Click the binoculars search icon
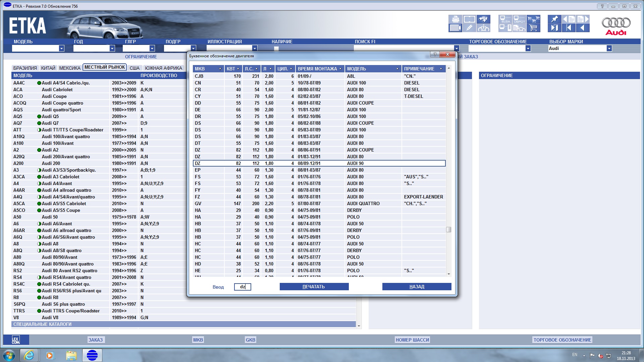The height and width of the screenshot is (362, 644). (483, 19)
